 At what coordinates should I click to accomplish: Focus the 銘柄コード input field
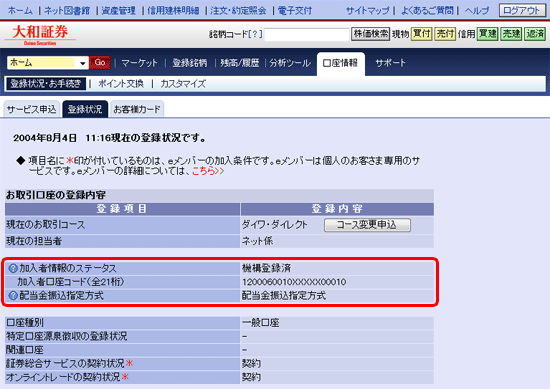[307, 34]
